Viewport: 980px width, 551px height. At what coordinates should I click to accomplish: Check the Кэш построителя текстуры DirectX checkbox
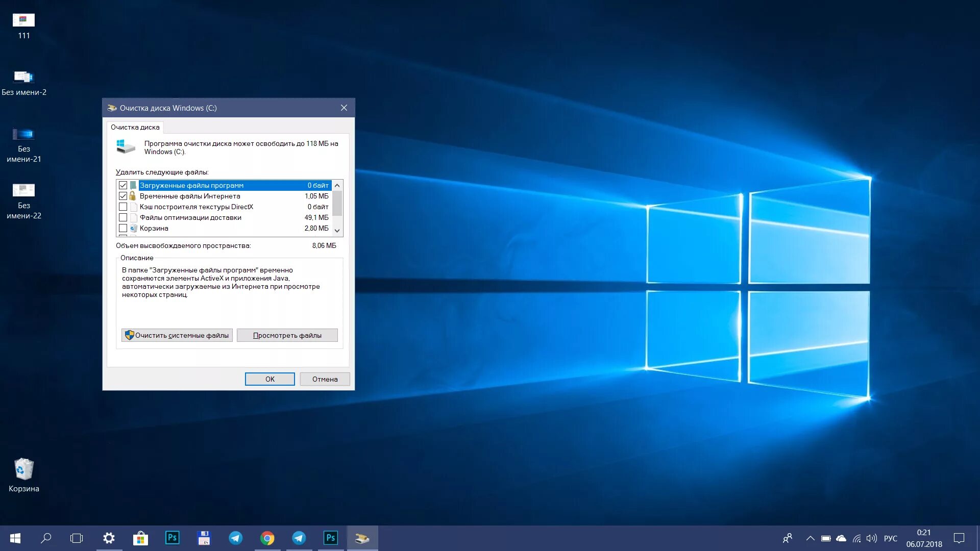(x=123, y=207)
